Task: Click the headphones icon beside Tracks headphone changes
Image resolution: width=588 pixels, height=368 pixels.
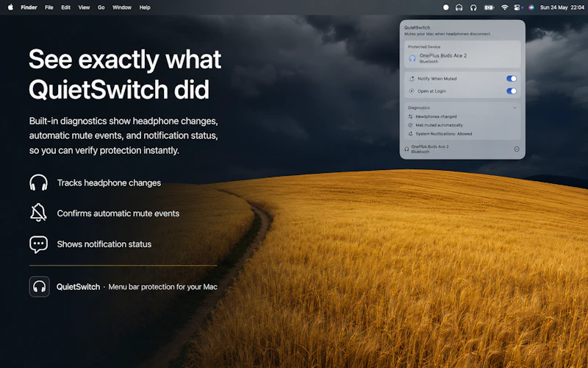Action: (x=39, y=183)
